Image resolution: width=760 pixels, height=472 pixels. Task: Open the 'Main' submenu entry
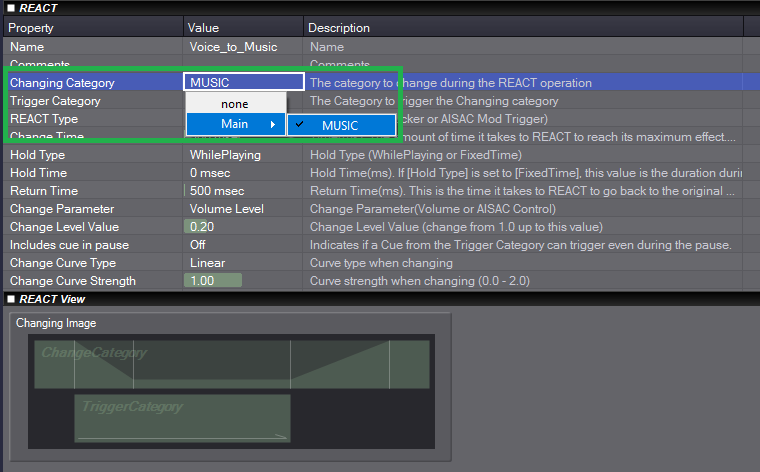(x=236, y=124)
